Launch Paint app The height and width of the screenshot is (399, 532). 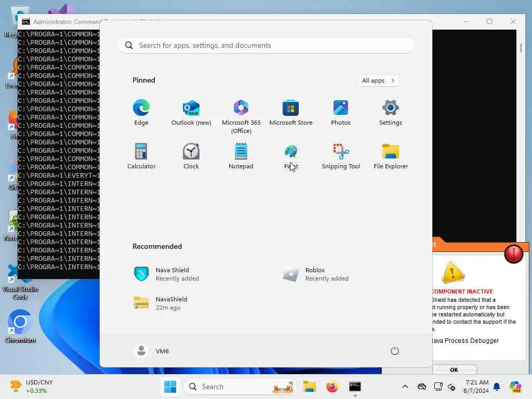(291, 156)
